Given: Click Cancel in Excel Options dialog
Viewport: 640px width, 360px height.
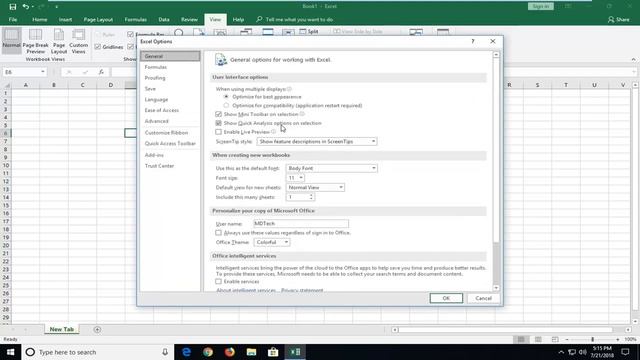Looking at the screenshot, I should click(483, 298).
